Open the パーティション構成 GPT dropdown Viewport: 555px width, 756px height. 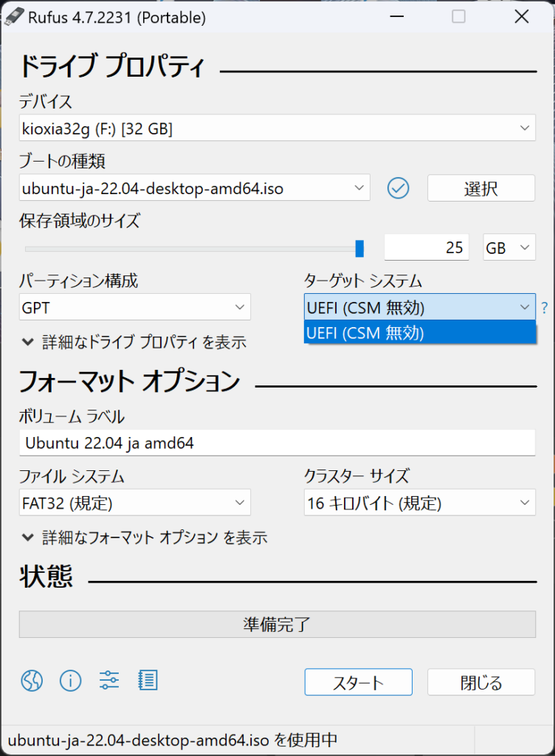(x=135, y=307)
